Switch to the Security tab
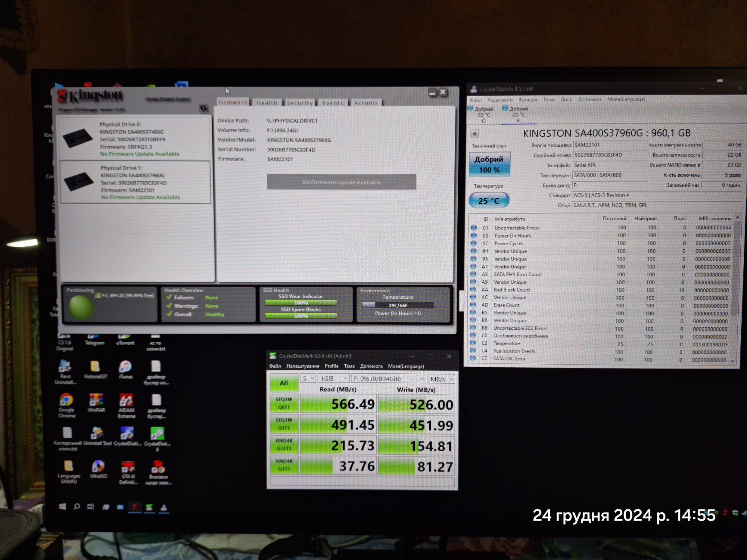This screenshot has width=747, height=560. coord(300,103)
